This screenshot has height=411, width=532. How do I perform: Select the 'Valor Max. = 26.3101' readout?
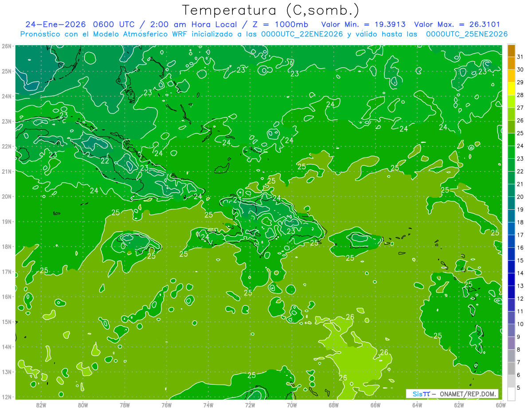coord(457,24)
